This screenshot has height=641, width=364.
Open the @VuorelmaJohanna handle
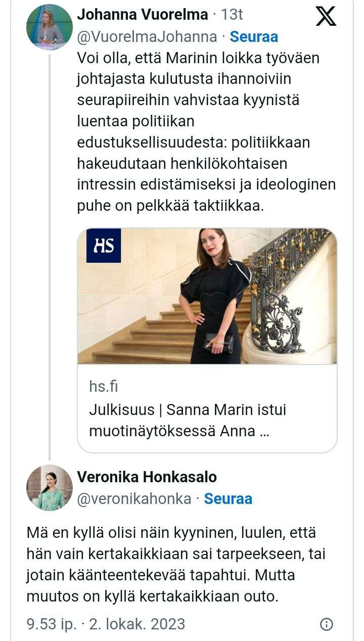click(x=147, y=37)
